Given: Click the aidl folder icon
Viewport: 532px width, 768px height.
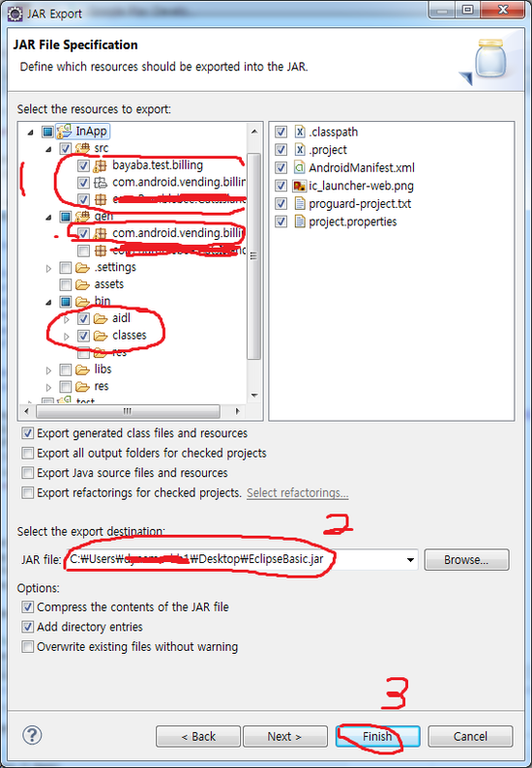Looking at the screenshot, I should coord(101,318).
